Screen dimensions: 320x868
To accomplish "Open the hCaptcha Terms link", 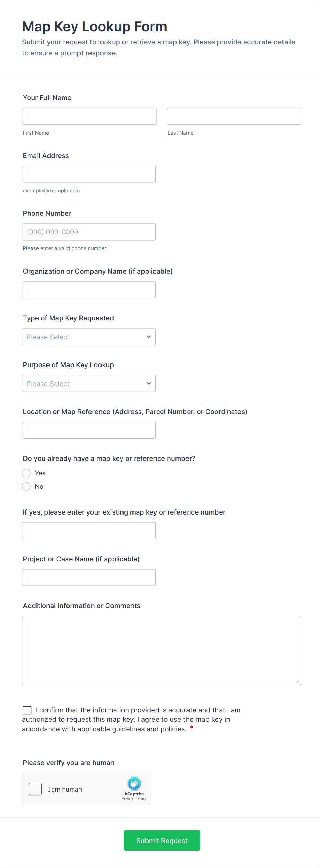I will (141, 798).
